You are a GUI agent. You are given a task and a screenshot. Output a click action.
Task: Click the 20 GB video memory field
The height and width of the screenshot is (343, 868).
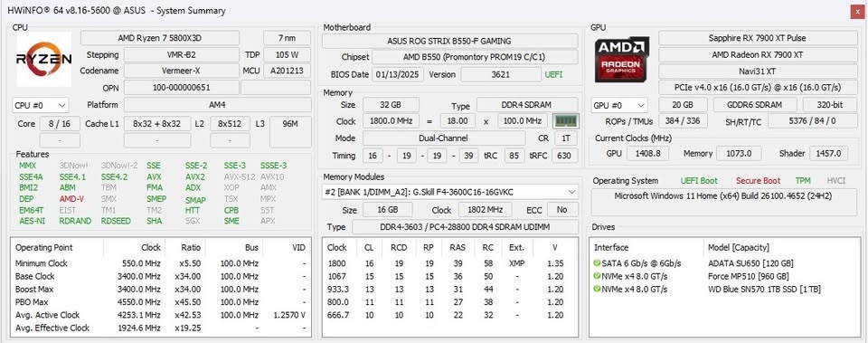pos(684,105)
